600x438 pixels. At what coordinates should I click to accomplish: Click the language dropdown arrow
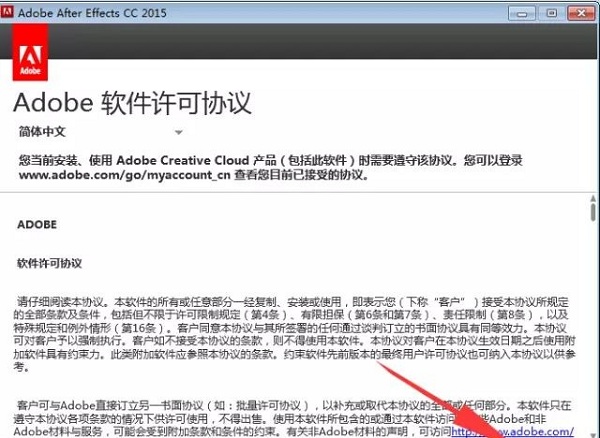(178, 132)
